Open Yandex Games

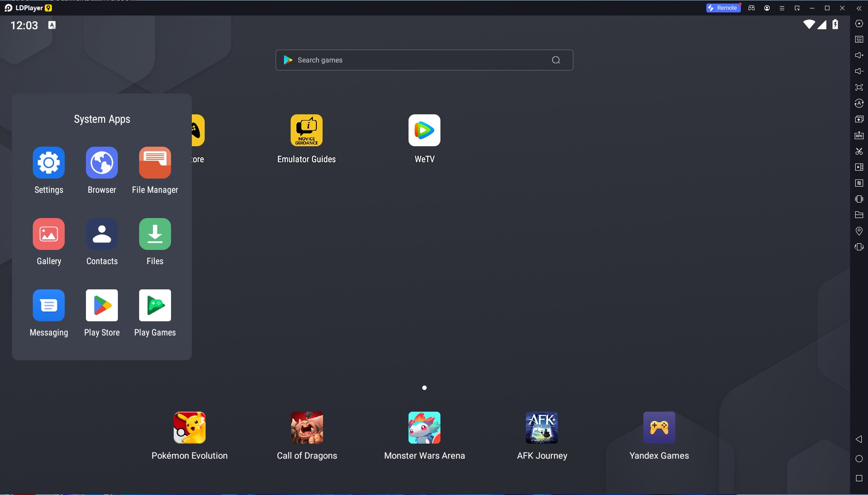[x=659, y=428]
